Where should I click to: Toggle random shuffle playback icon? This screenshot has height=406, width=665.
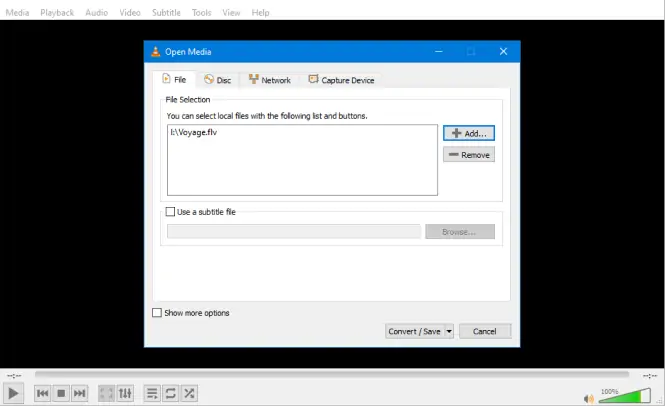coord(189,393)
